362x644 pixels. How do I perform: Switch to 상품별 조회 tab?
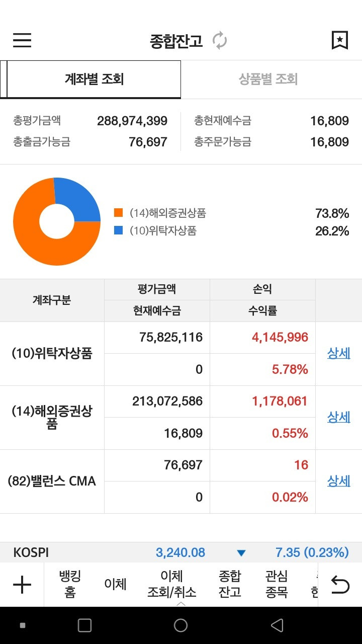coord(268,79)
